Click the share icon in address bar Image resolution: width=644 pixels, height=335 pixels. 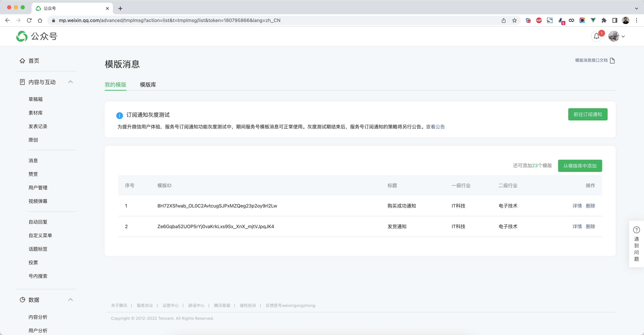(504, 20)
